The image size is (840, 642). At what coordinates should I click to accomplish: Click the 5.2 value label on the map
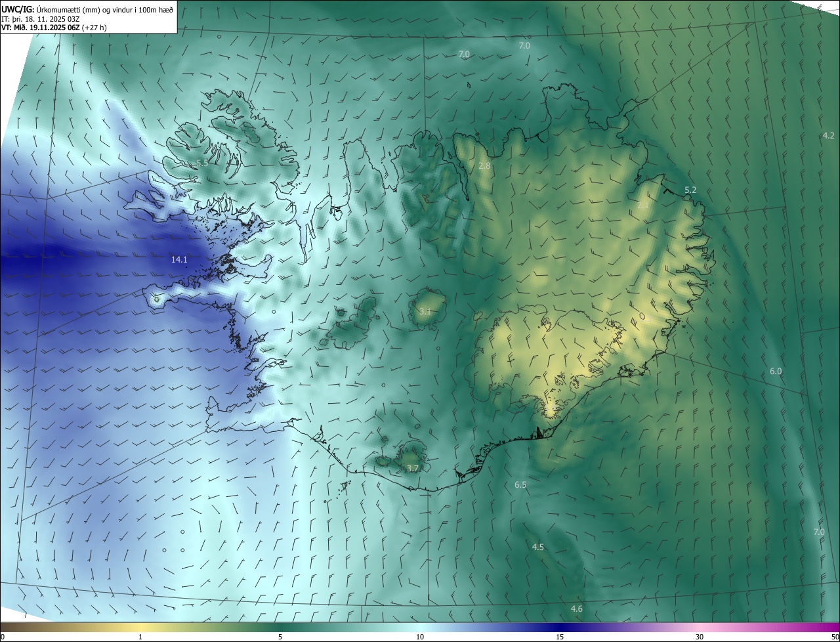[x=690, y=190]
